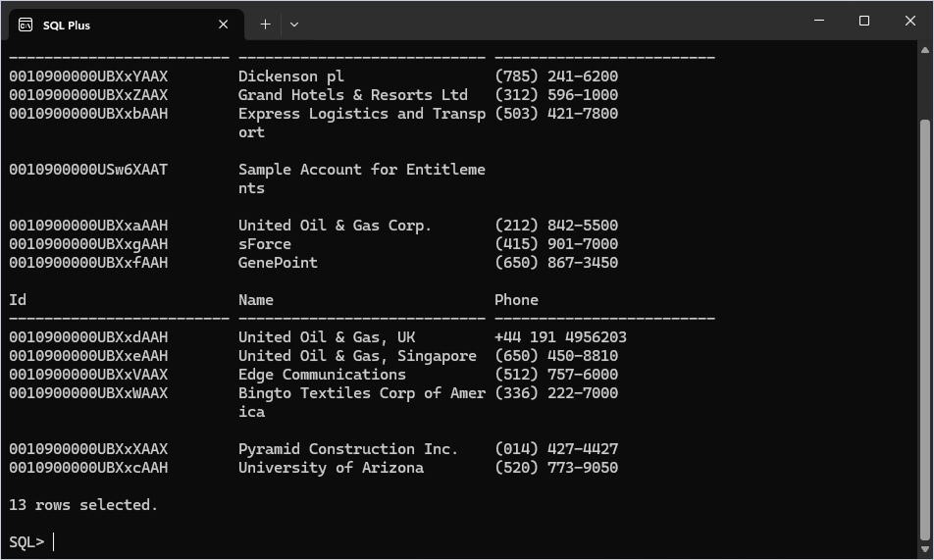This screenshot has width=934, height=560.
Task: Click Id 0010900000UBXxcAAH
Action: coord(88,467)
